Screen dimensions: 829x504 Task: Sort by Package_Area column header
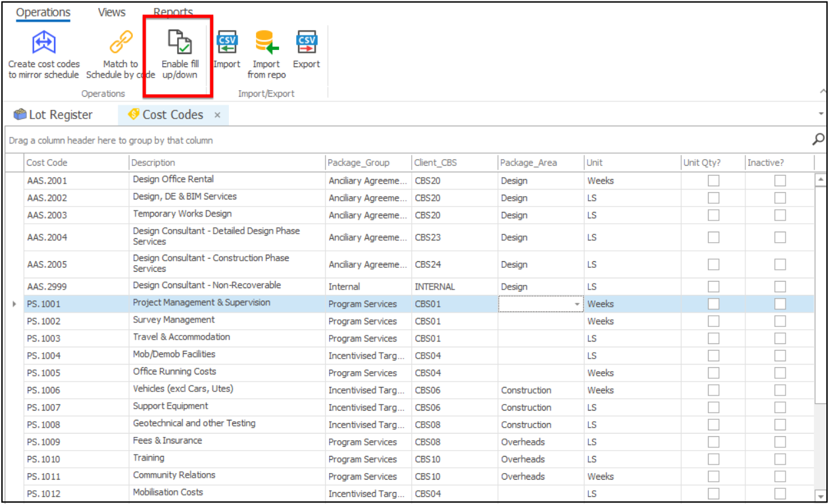540,163
